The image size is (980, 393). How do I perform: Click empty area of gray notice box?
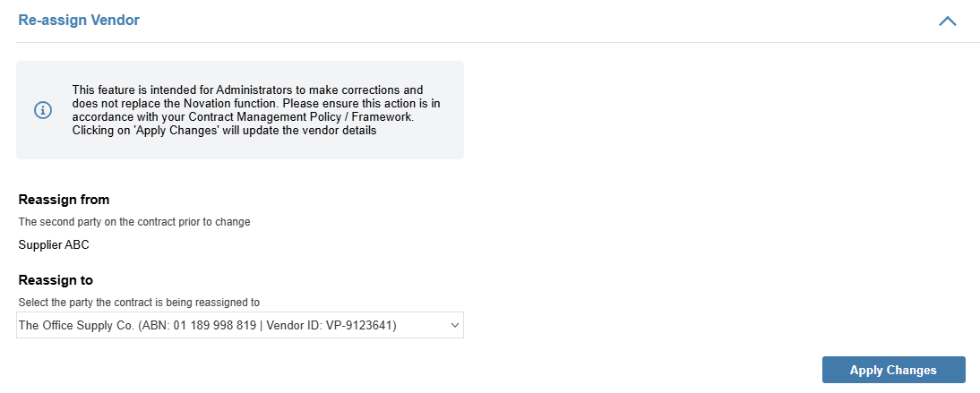[x=452, y=148]
